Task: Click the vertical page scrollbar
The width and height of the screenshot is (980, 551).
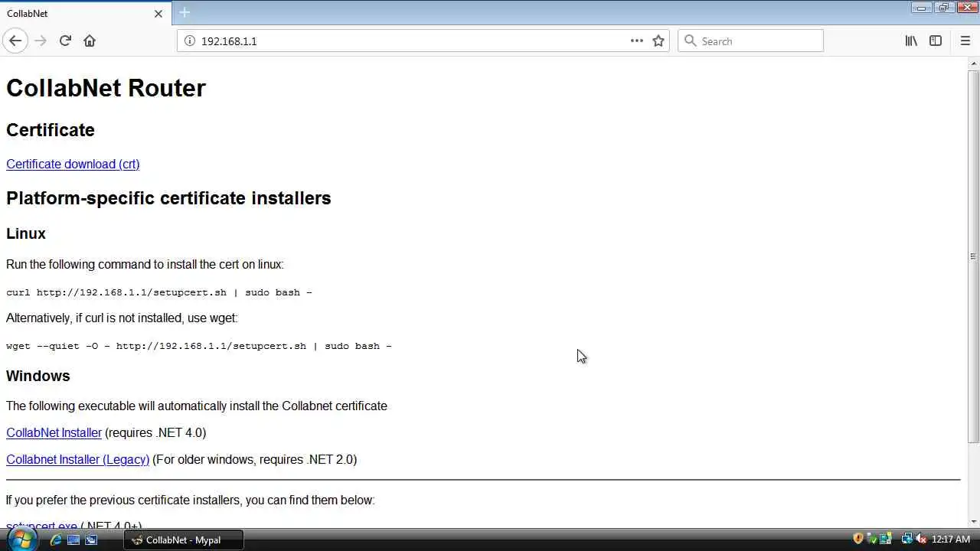Action: pos(973,256)
